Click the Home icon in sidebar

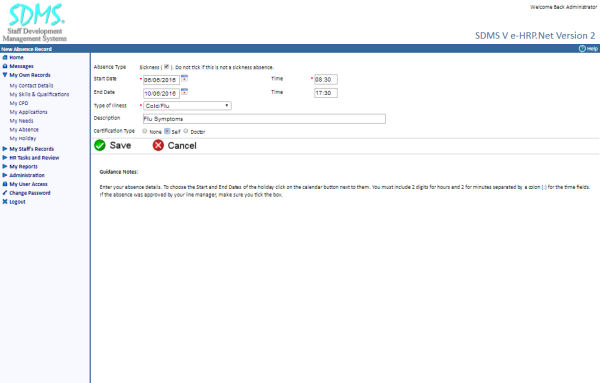click(x=5, y=57)
